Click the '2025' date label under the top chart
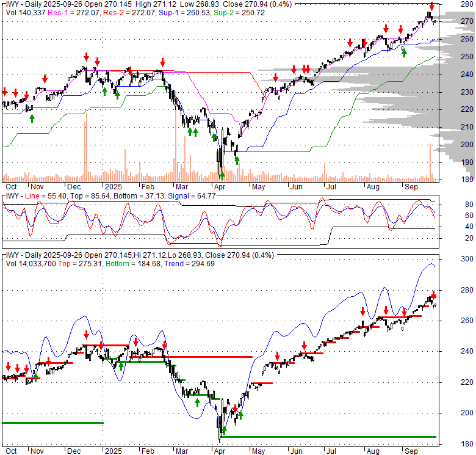This screenshot has height=455, width=476. [114, 187]
